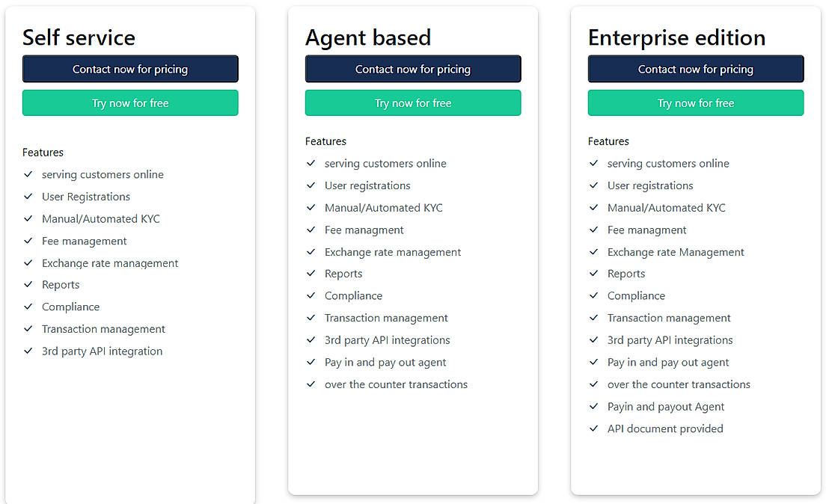
Task: Click checkmark beside Enterprise Manual/Automated KYC
Action: point(594,208)
